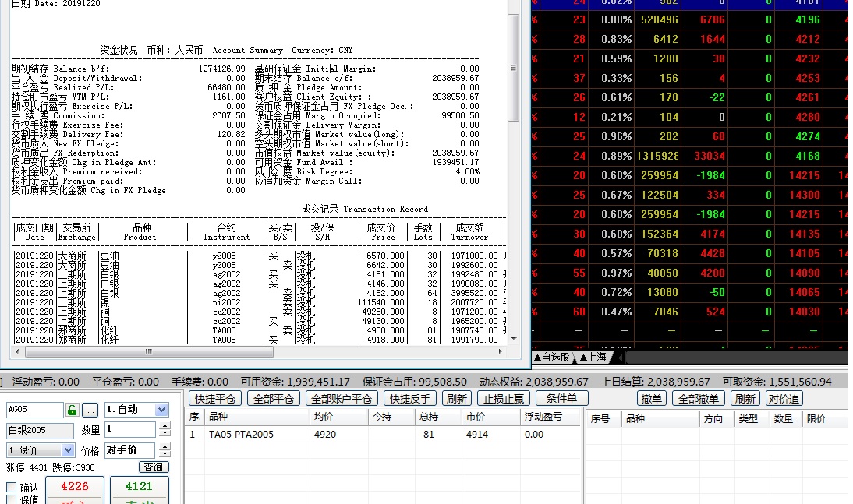Click the 均价 column header
The width and height of the screenshot is (853, 504).
(338, 417)
